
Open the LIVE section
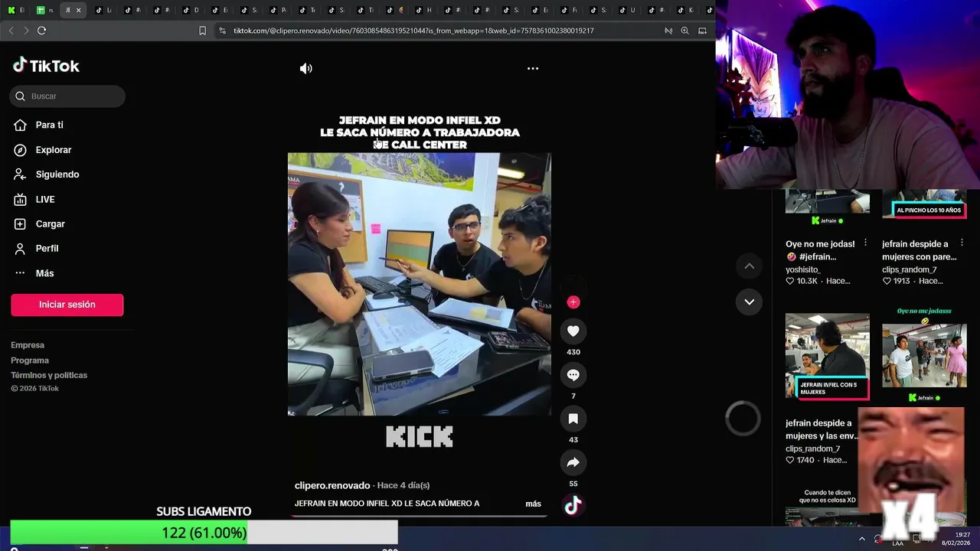(x=44, y=199)
